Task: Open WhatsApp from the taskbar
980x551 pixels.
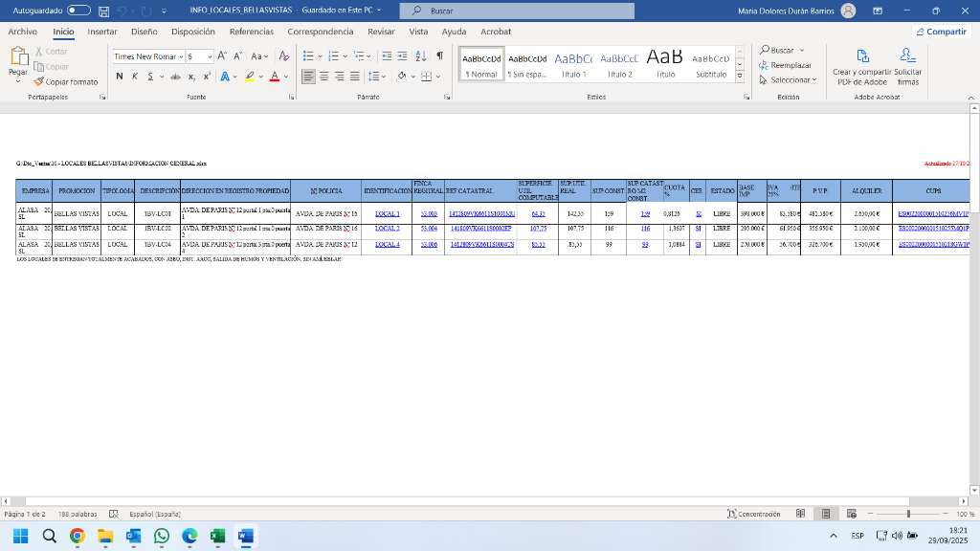Action: (x=161, y=536)
